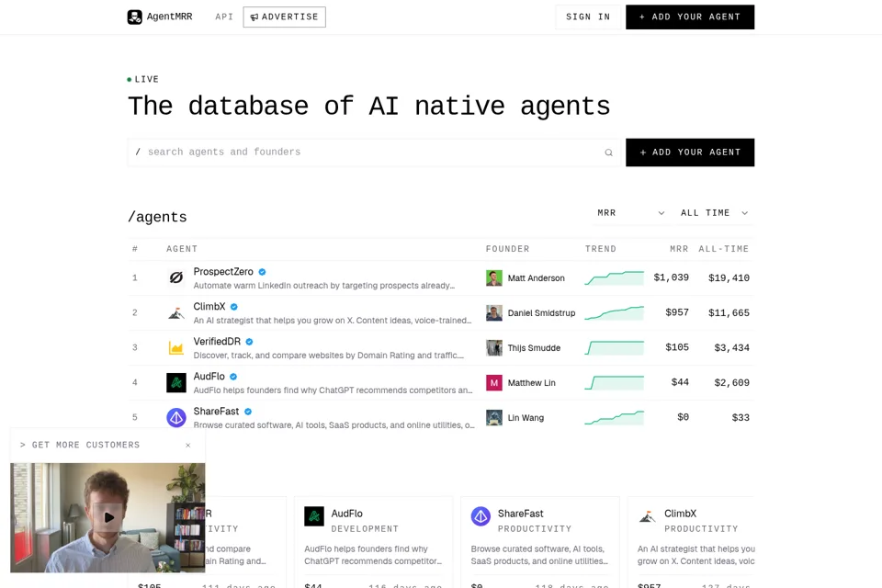The image size is (882, 588).
Task: Click ProspectZero trend sparkline
Action: tap(615, 278)
